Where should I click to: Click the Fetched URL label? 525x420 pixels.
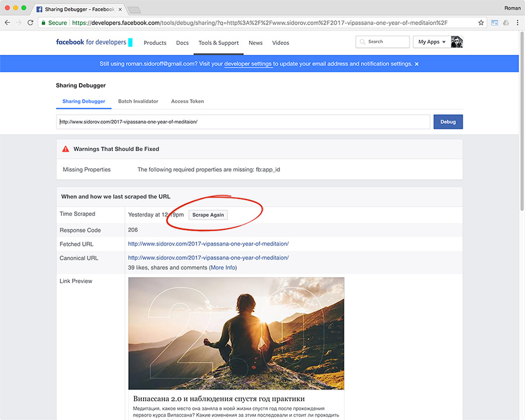(x=76, y=244)
